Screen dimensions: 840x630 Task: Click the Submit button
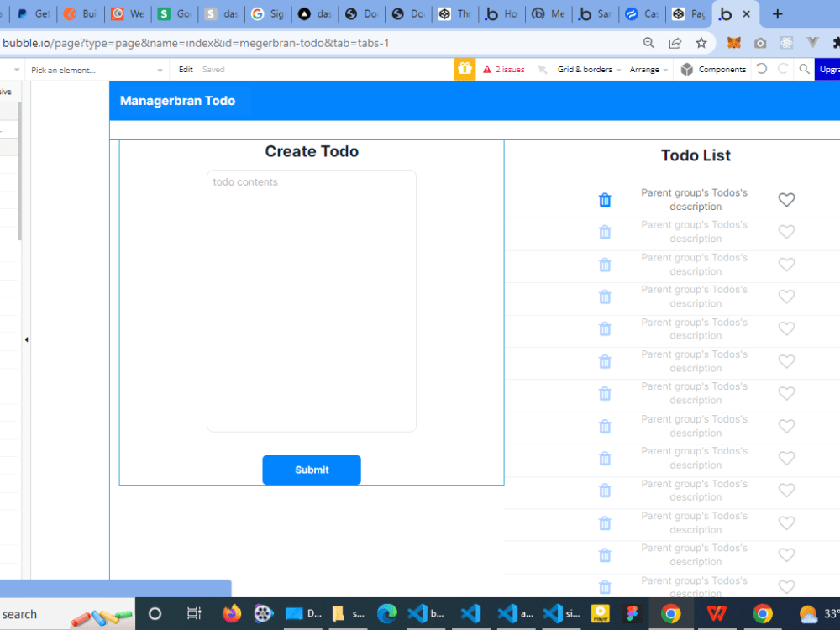(x=312, y=470)
